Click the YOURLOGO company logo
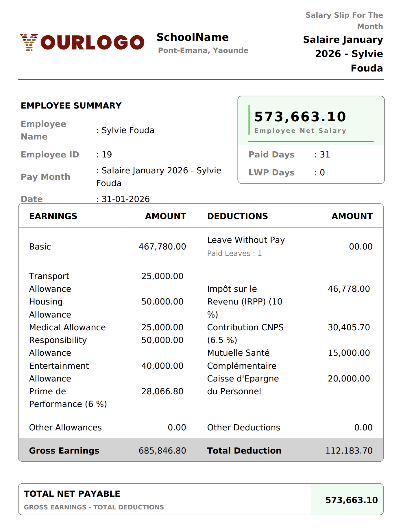403x532 pixels. click(82, 42)
